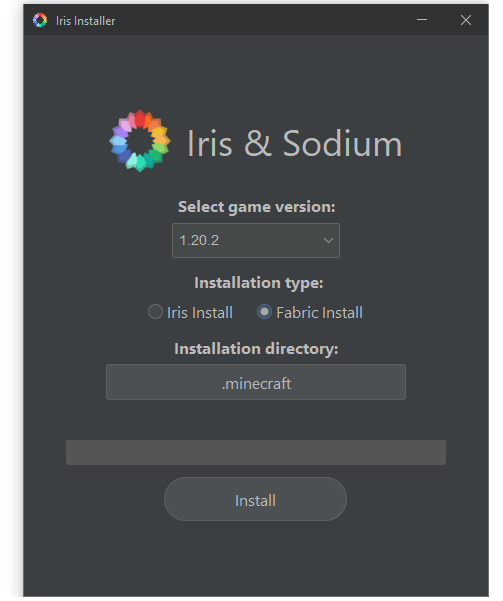Click the Select game version label

click(256, 207)
